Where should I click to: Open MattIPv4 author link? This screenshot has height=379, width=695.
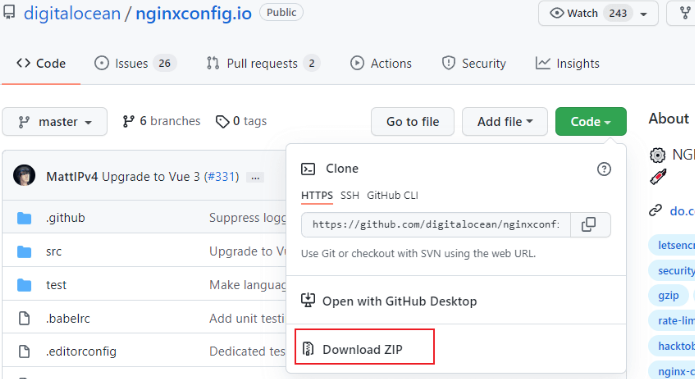(72, 176)
